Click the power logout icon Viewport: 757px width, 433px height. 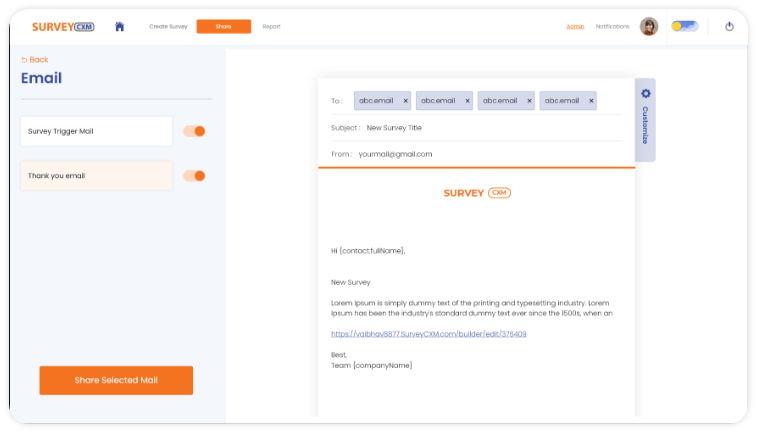[729, 27]
